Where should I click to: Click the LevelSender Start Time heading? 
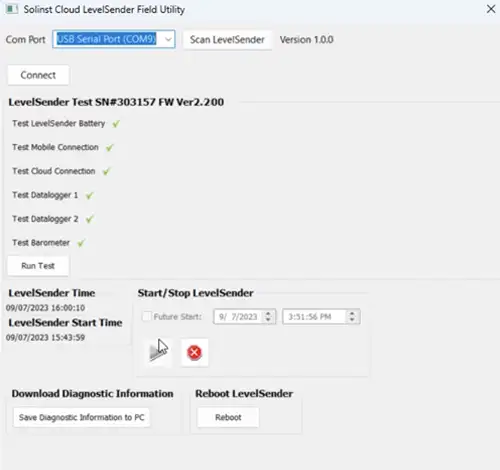(65, 323)
